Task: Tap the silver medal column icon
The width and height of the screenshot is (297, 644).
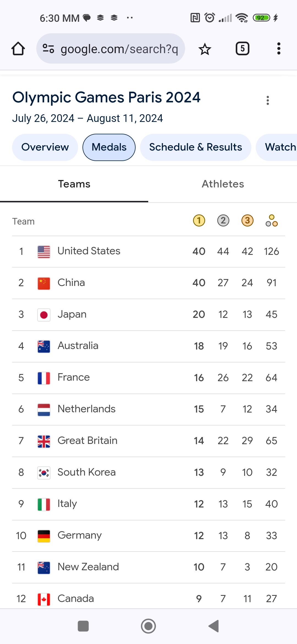Action: point(223,220)
